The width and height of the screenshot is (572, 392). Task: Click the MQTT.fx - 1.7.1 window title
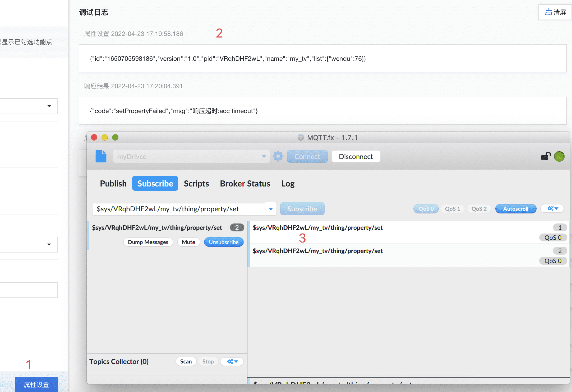point(332,137)
